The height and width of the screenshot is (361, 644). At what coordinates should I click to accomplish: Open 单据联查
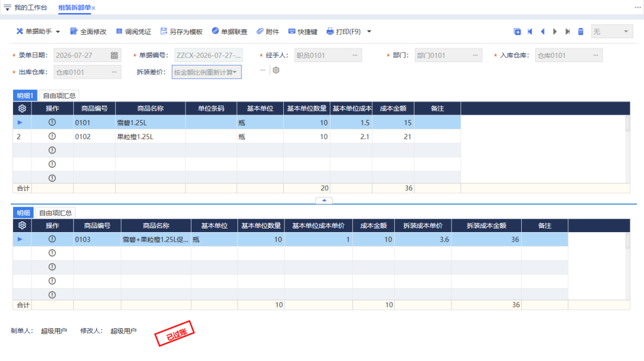pos(230,32)
